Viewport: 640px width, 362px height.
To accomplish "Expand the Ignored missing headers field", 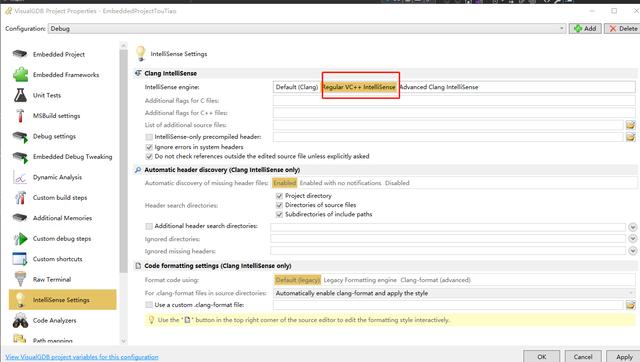I will [633, 251].
